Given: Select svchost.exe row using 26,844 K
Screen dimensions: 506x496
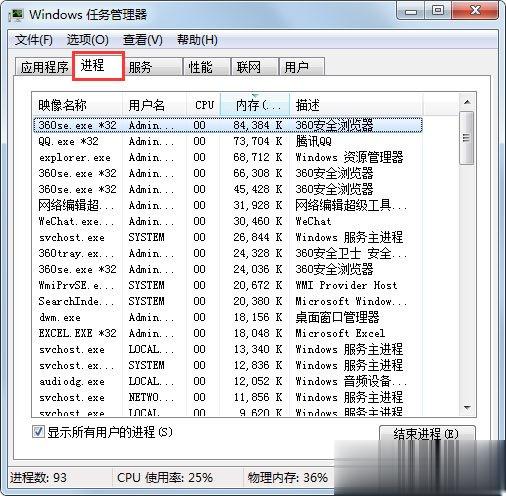Looking at the screenshot, I should click(x=228, y=237).
